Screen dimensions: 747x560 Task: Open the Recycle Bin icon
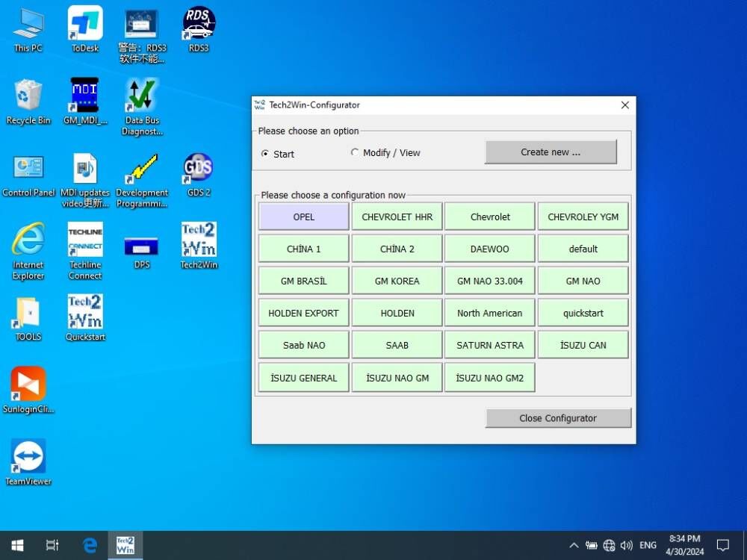[x=28, y=102]
